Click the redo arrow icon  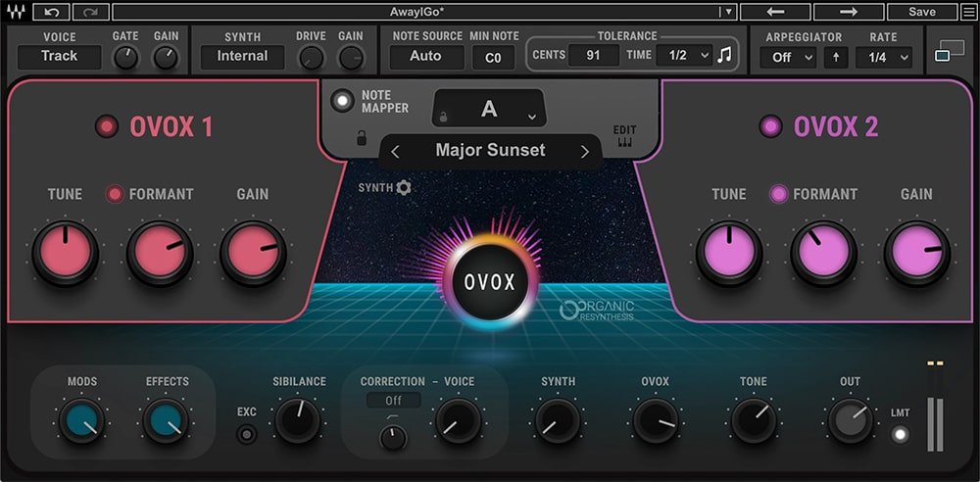coord(90,12)
